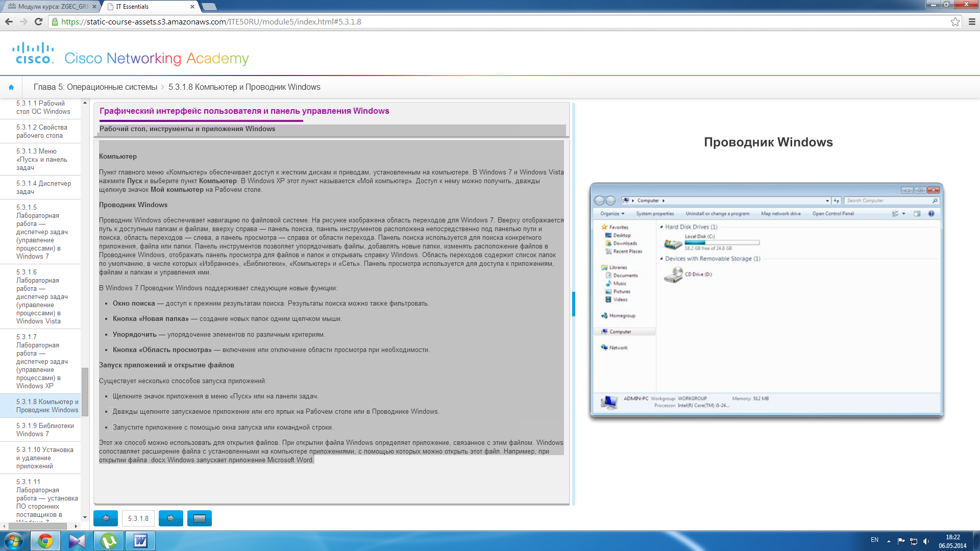Click bullet text Кнопка «Новая папка»
Viewport: 980px width, 551px height.
(151, 319)
